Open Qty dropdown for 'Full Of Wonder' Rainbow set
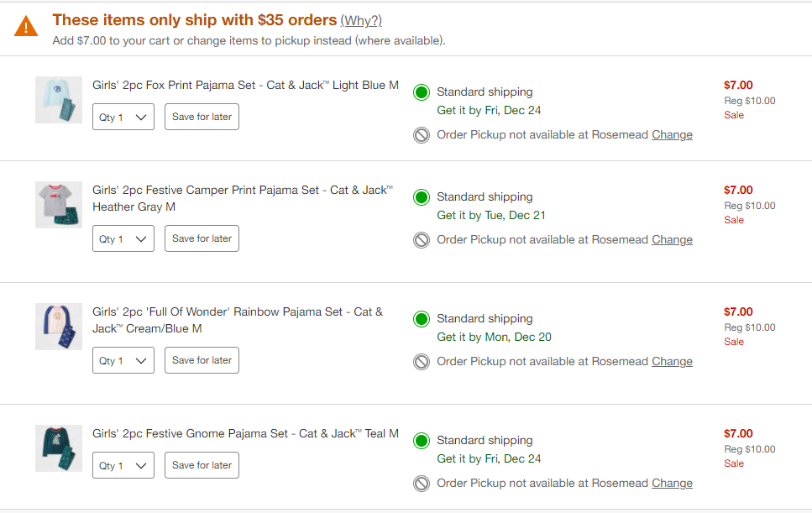 pos(123,361)
